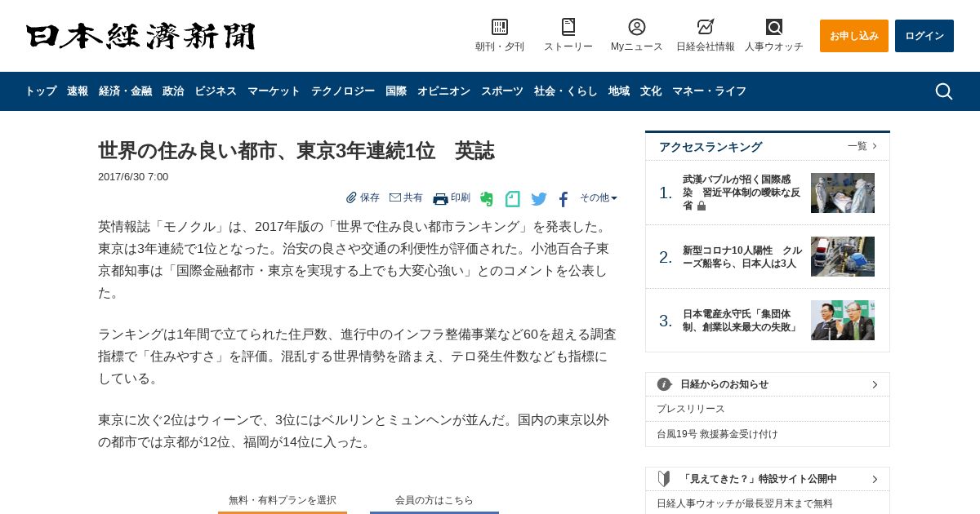Open the ranking article 新型コロナ10人陽性

tap(742, 257)
